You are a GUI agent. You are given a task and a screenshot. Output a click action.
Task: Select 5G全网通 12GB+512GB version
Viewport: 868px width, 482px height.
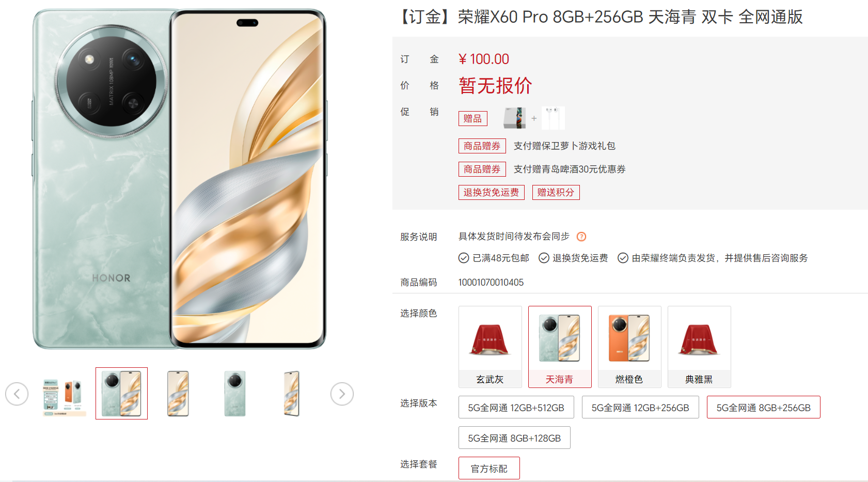click(x=516, y=407)
